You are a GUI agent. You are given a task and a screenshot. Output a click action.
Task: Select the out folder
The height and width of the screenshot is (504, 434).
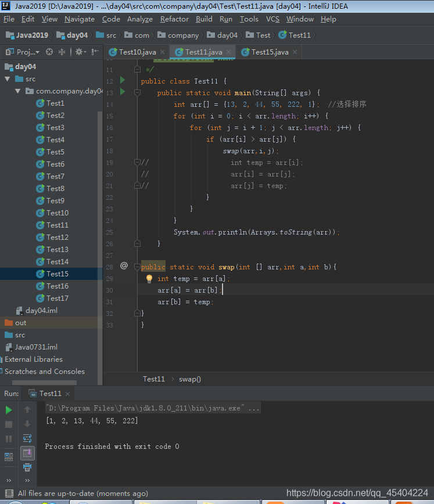[16, 323]
